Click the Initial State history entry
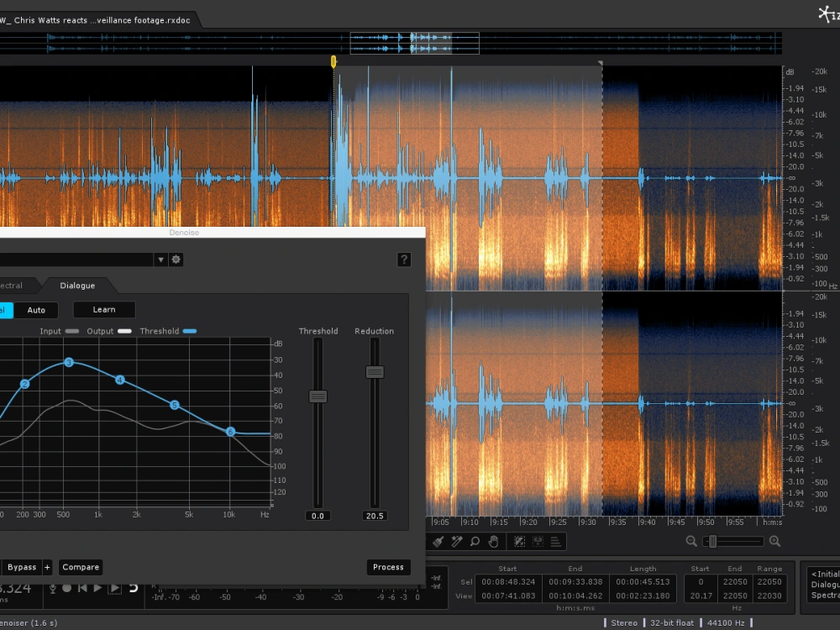840x630 pixels. (825, 574)
